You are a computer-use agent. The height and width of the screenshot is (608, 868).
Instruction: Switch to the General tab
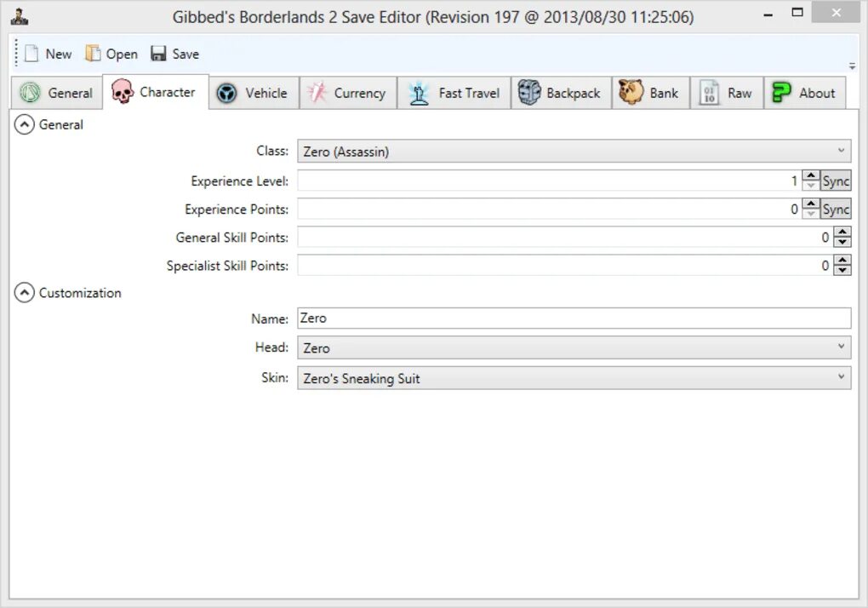click(x=56, y=93)
